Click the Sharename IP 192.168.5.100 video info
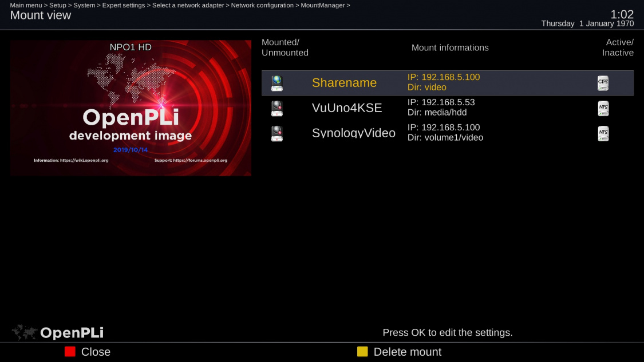The height and width of the screenshot is (362, 644). pos(444,82)
